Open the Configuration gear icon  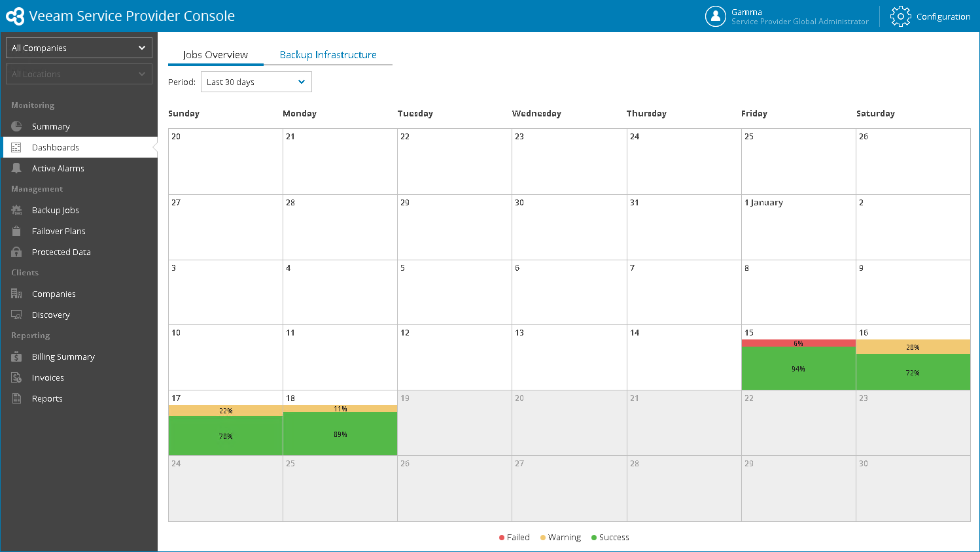coord(900,16)
